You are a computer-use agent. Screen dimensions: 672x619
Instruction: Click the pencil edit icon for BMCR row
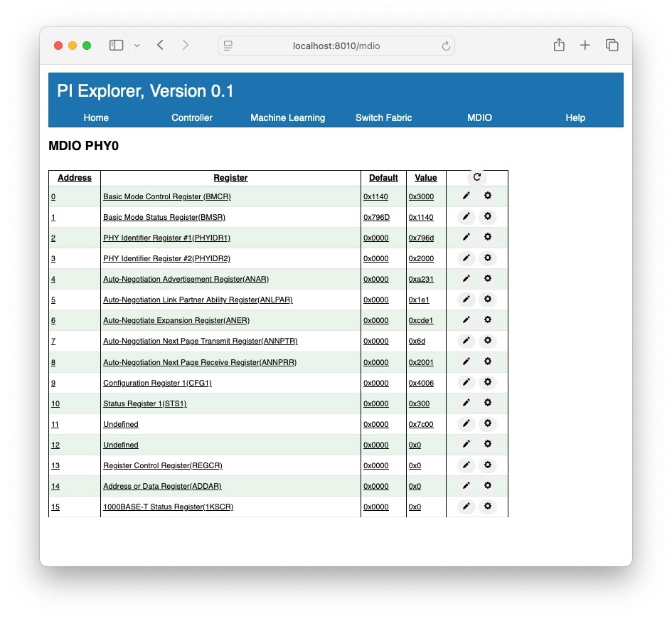click(x=466, y=196)
